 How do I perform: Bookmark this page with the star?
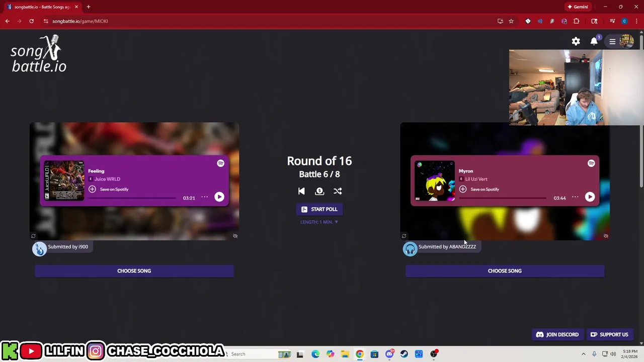511,21
